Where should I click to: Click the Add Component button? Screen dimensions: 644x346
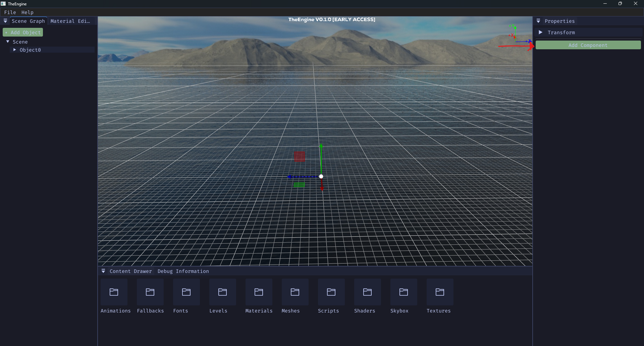[588, 45]
